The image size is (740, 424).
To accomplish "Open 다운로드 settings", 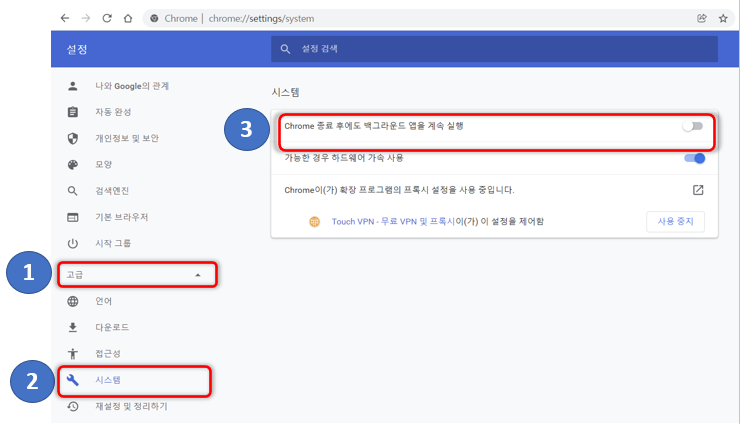I will [112, 327].
